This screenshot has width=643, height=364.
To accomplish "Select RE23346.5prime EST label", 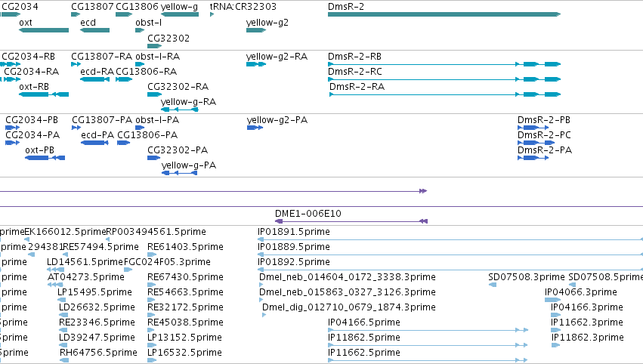I will coord(97,322).
